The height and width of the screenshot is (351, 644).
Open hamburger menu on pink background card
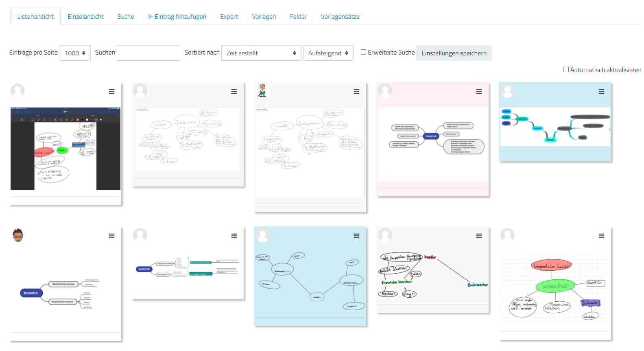479,92
